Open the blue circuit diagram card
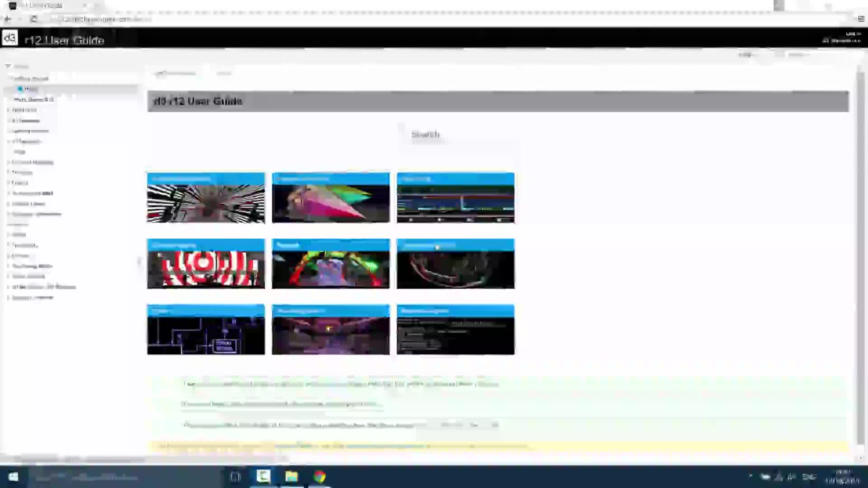This screenshot has width=868, height=488. (x=206, y=330)
